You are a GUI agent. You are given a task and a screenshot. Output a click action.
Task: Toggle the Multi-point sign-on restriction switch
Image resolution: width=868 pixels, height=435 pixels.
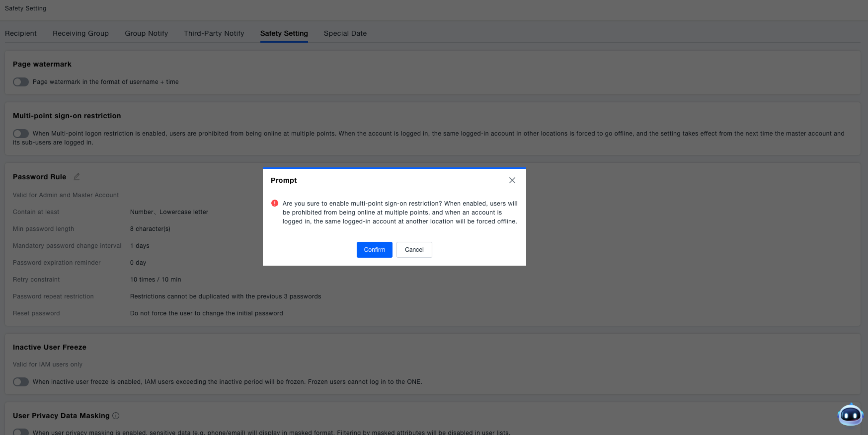(x=21, y=134)
